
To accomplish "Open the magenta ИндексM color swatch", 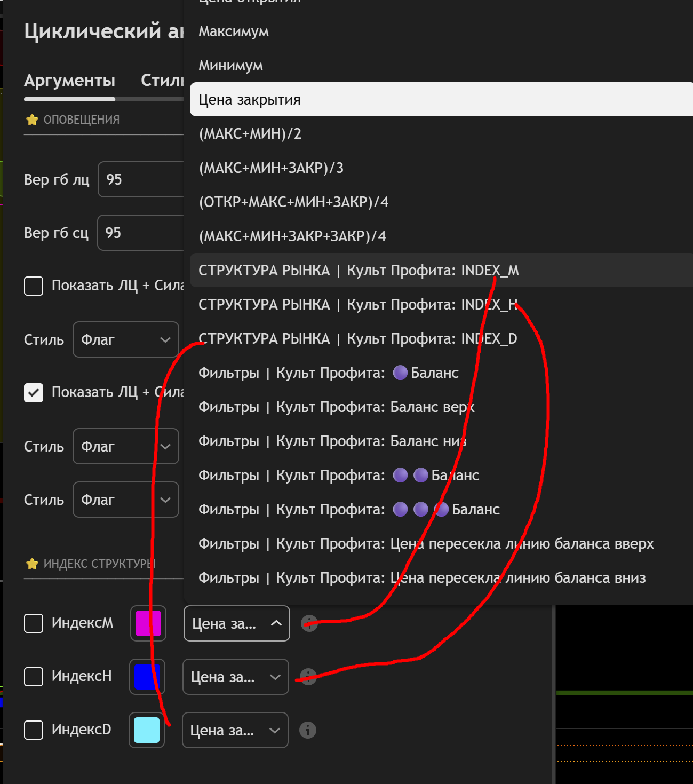I will click(148, 623).
